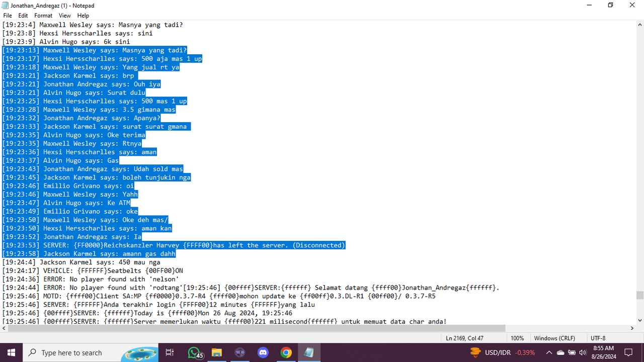Click line 'Maxwell Wesley says: 3.5 gimana mas'
Image resolution: width=644 pixels, height=362 pixels.
89,110
